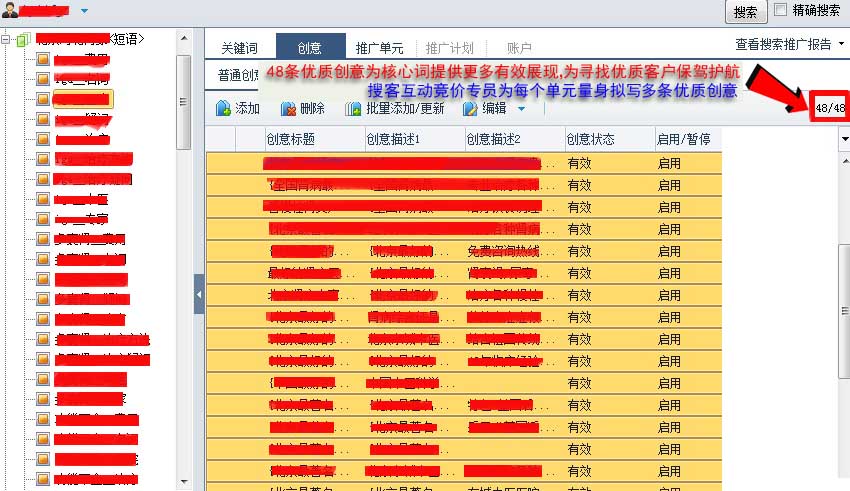Viewport: 850px width, 491px height.
Task: Open the 查看搜索推广报告 dropdown
Action: (x=790, y=45)
